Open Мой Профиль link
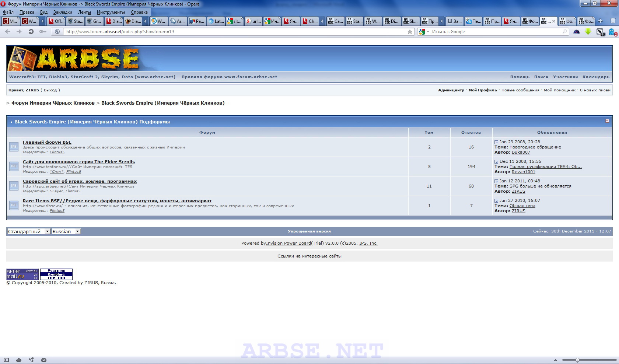 pyautogui.click(x=483, y=90)
